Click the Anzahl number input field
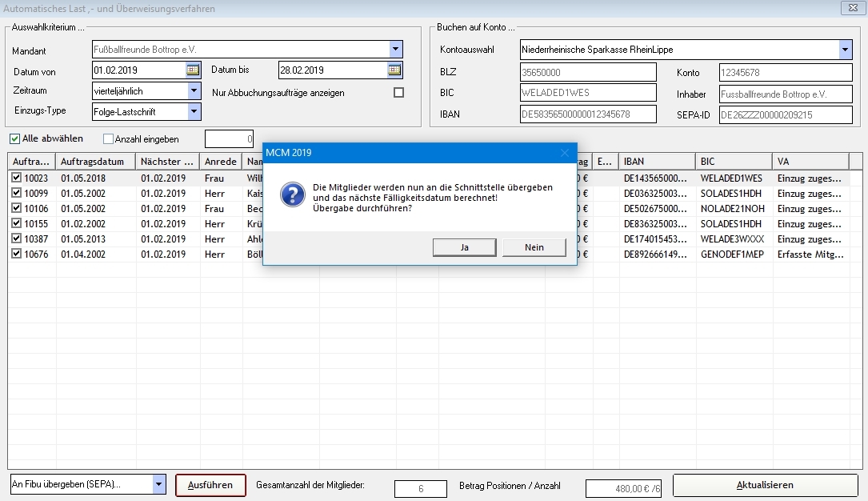868x501 pixels. pyautogui.click(x=229, y=139)
